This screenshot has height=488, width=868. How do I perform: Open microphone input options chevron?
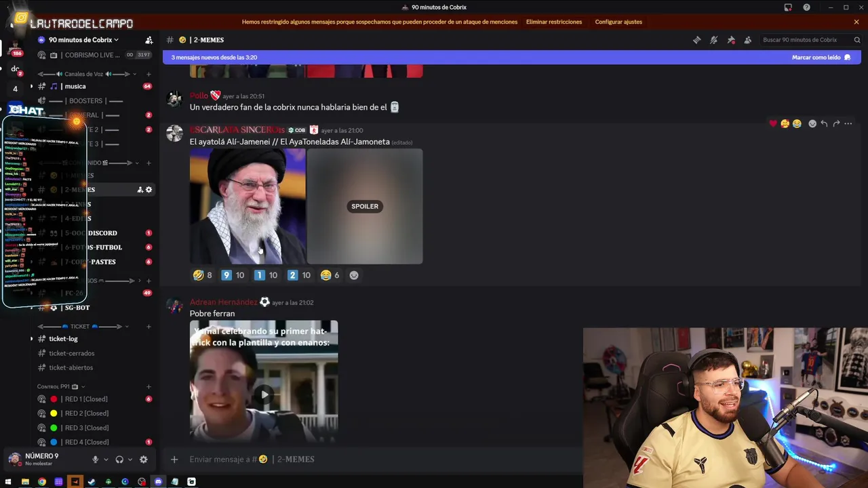tap(106, 460)
